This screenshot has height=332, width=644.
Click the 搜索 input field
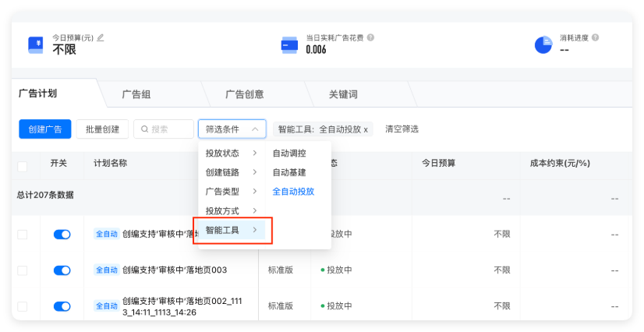pyautogui.click(x=164, y=129)
